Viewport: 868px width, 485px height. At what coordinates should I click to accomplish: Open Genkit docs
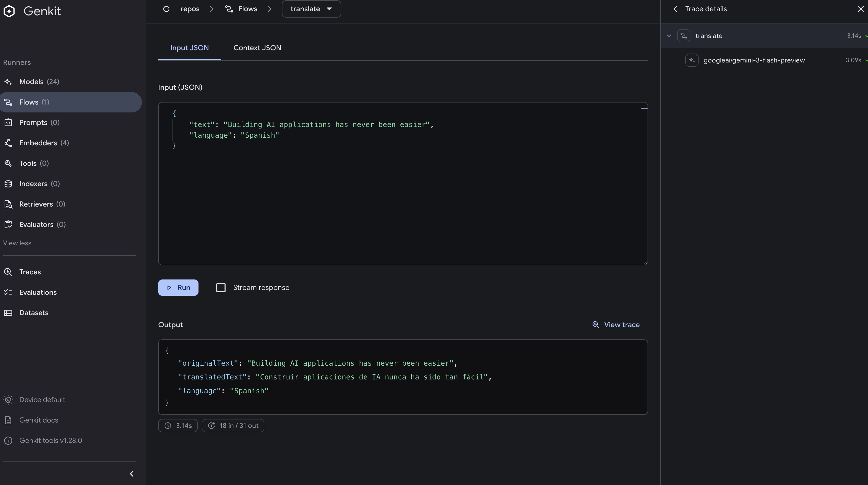coord(40,420)
